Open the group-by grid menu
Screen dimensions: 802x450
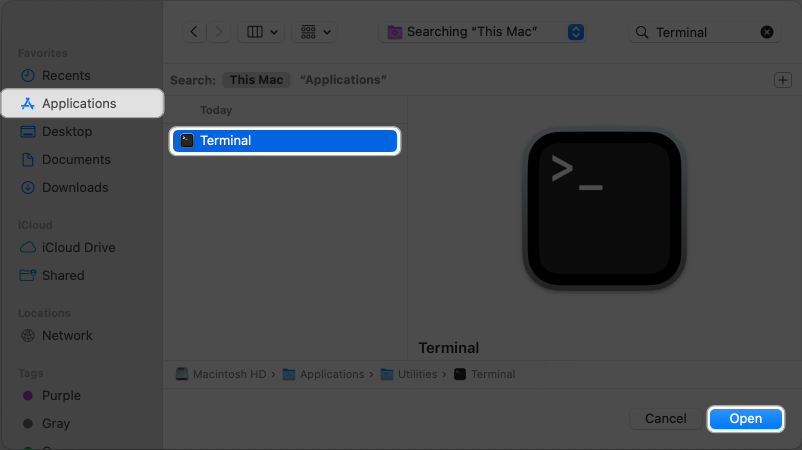[x=315, y=32]
